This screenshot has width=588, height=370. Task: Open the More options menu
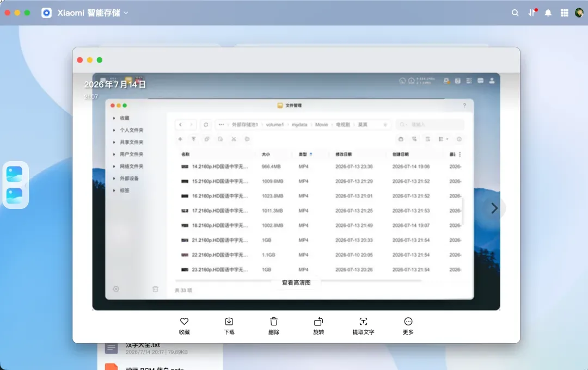coord(408,326)
